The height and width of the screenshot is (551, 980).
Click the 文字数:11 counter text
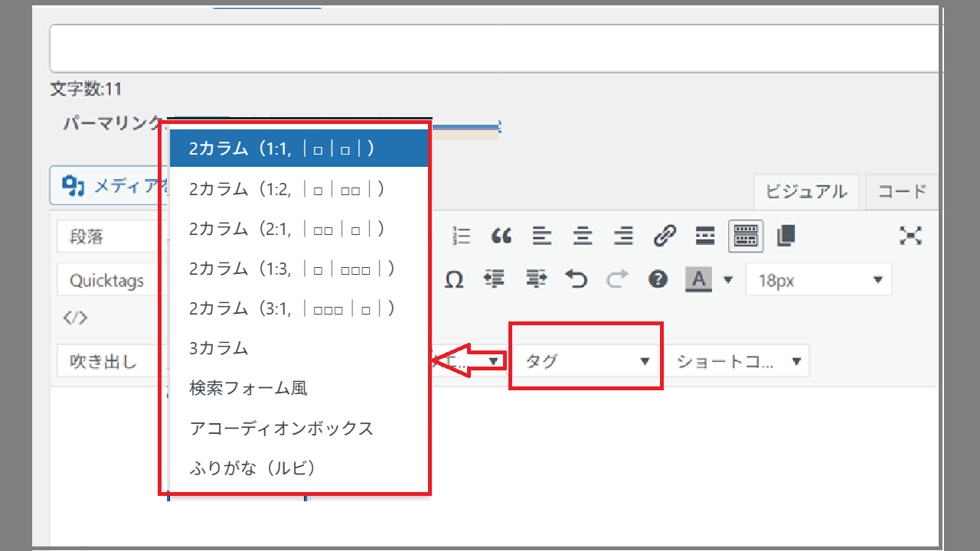86,90
